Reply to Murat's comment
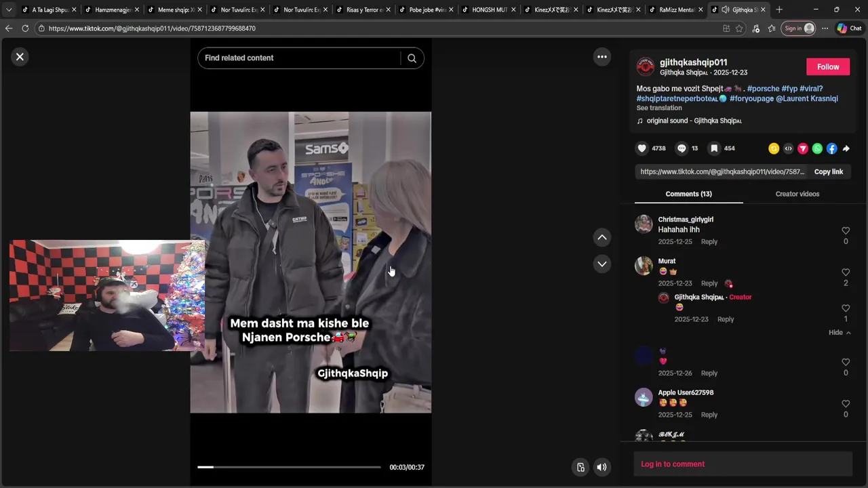The width and height of the screenshot is (868, 488). 709,283
